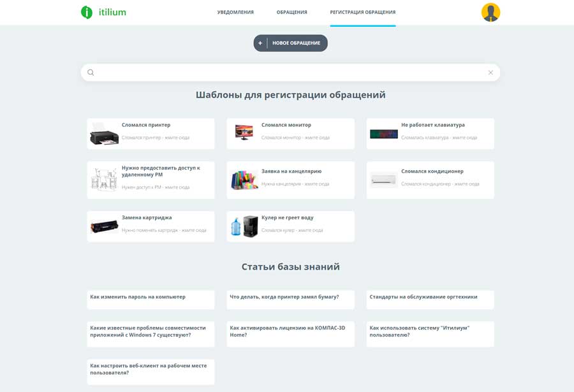
Task: Clear search with the X icon
Action: click(x=490, y=73)
